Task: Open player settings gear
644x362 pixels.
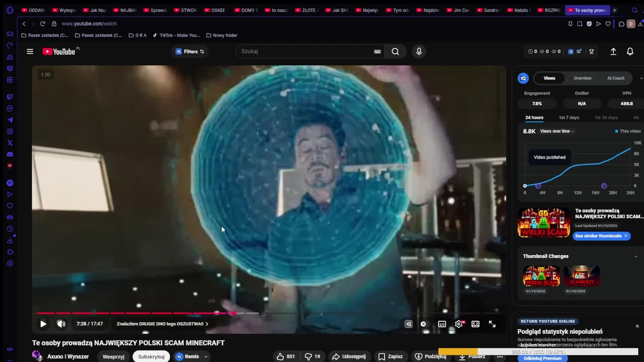Action: click(459, 324)
